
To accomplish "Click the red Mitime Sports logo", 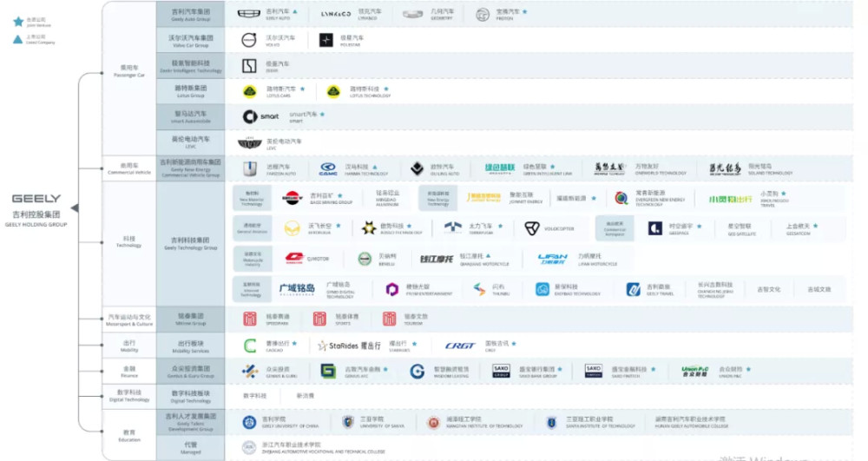I will [319, 319].
